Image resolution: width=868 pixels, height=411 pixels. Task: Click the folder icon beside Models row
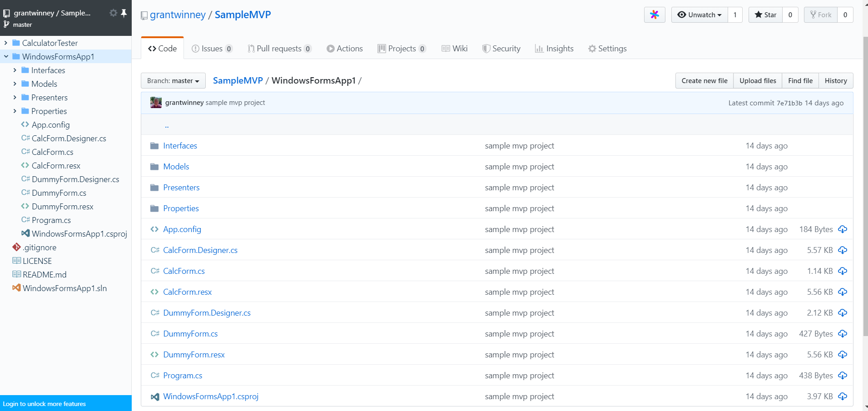click(x=154, y=167)
